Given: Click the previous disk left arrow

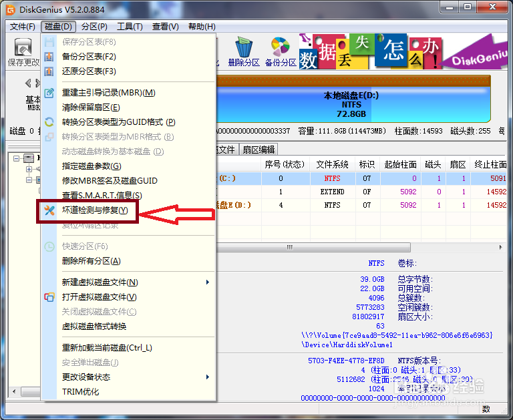Looking at the screenshot, I should tap(29, 83).
